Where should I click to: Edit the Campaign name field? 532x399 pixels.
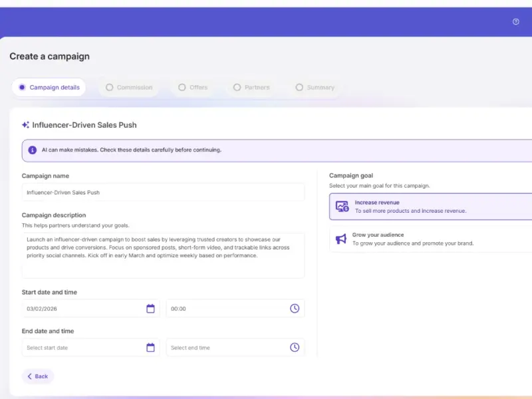pos(163,192)
